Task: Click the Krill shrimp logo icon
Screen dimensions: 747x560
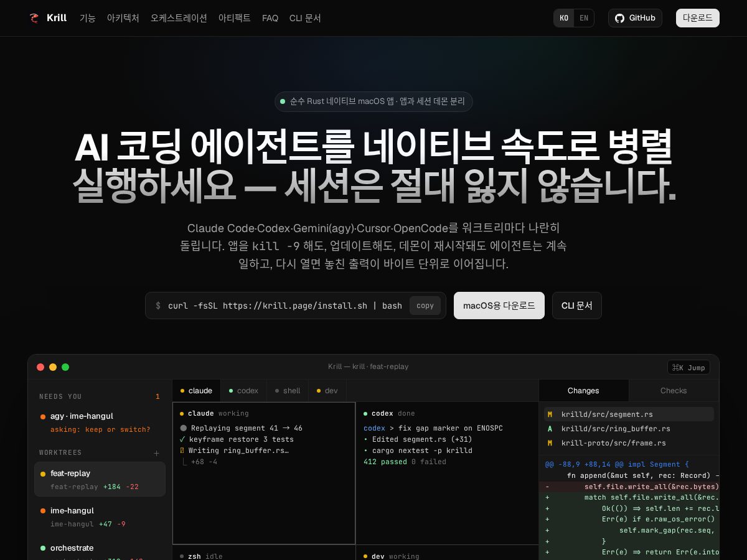Action: 34,18
